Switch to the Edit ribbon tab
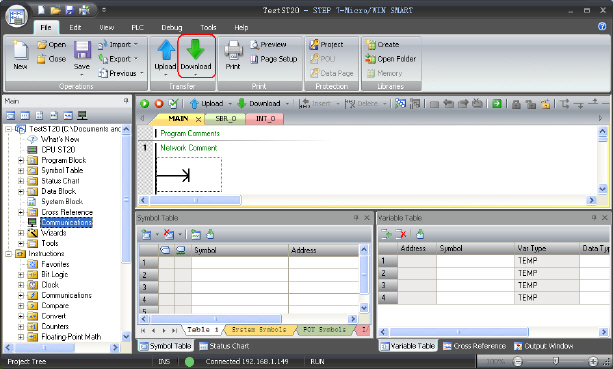The width and height of the screenshot is (613, 369). pos(75,27)
